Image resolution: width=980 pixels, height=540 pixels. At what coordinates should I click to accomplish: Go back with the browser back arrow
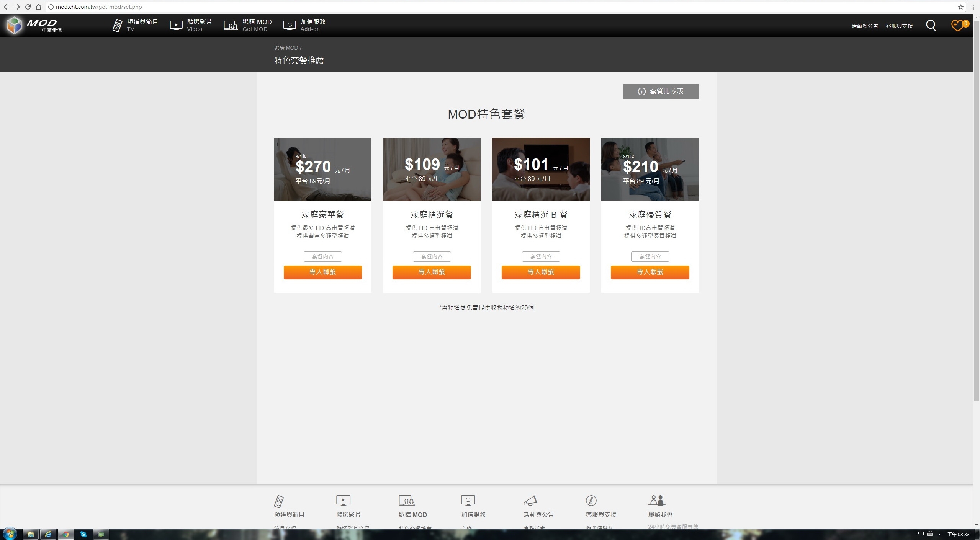(6, 7)
